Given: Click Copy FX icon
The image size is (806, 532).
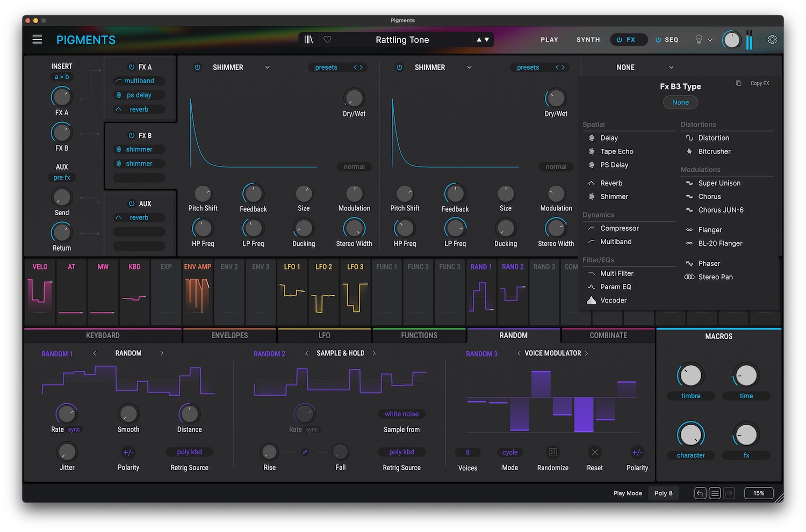Looking at the screenshot, I should 738,83.
